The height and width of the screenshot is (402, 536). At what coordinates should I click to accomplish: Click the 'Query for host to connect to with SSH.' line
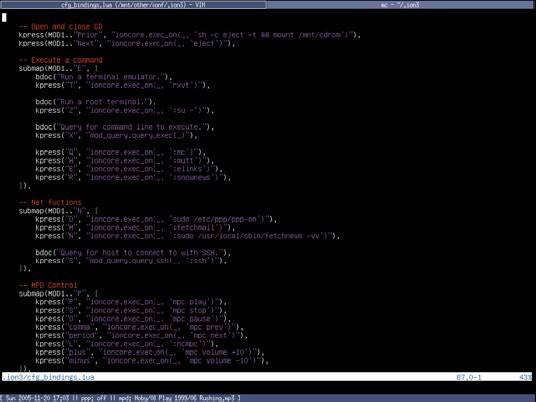(x=133, y=253)
